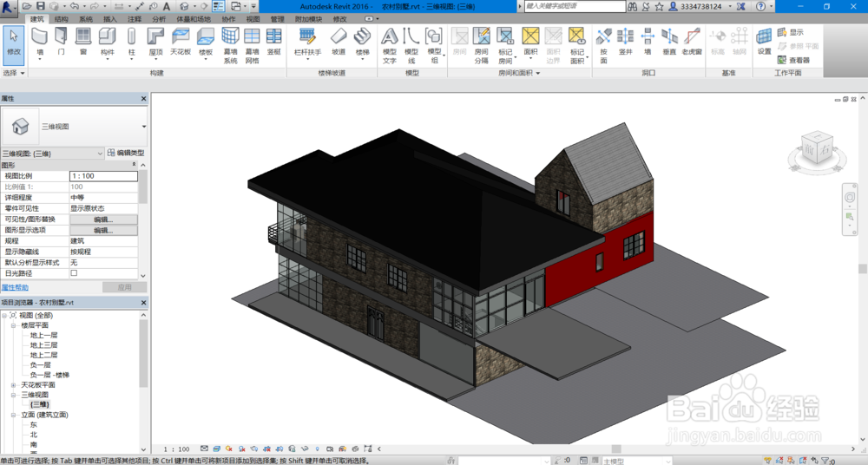Select the 墙 (Wall) tool icon

[39, 37]
